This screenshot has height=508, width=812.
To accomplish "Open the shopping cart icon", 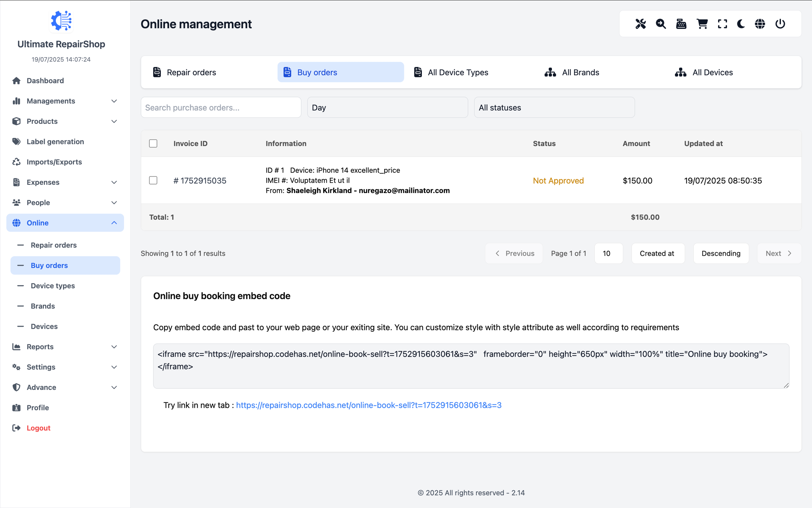I will coord(702,24).
